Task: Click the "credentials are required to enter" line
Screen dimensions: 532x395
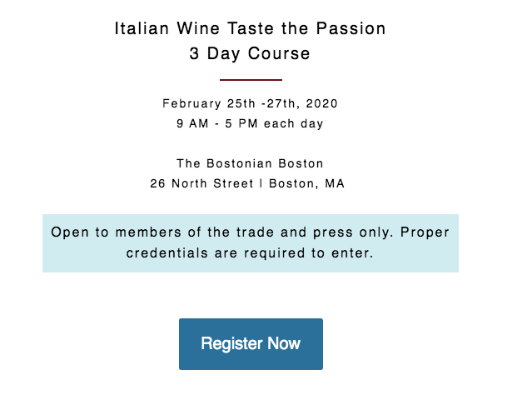Action: pos(250,252)
